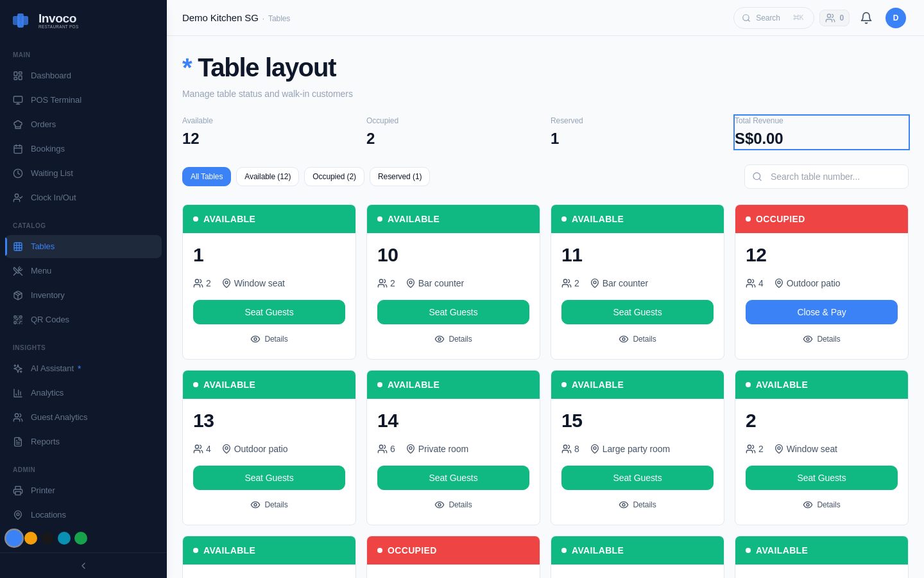
Task: Switch to the All Tables tab
Action: tap(206, 176)
